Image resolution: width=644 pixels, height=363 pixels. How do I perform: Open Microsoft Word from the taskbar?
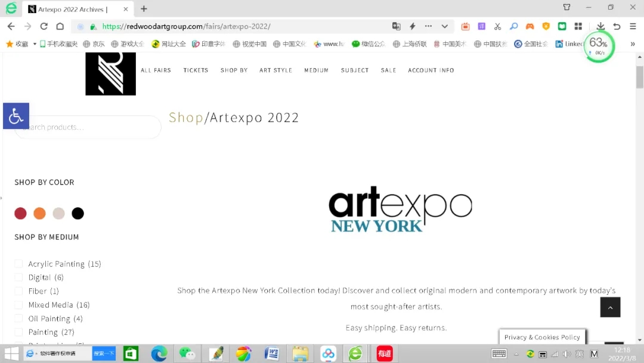click(272, 353)
